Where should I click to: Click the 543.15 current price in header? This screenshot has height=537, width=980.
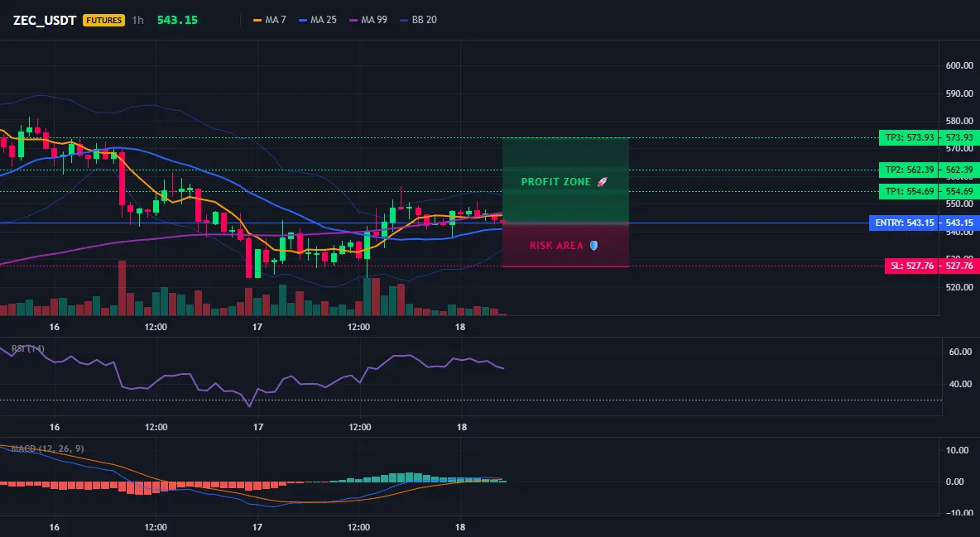(177, 20)
